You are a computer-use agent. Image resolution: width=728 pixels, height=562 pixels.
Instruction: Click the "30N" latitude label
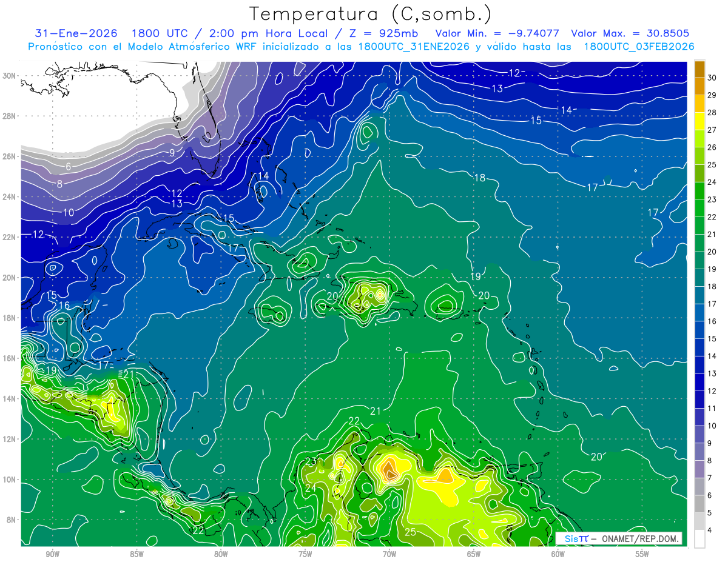(x=9, y=76)
